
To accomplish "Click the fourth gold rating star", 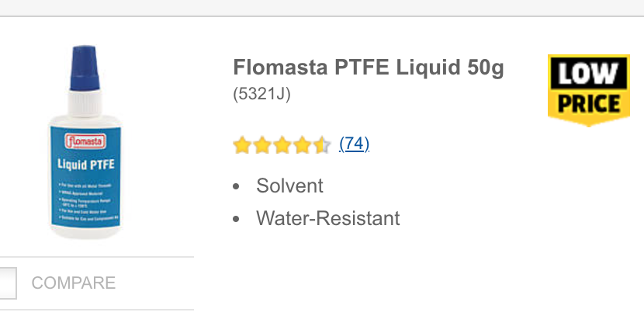I will pos(303,145).
